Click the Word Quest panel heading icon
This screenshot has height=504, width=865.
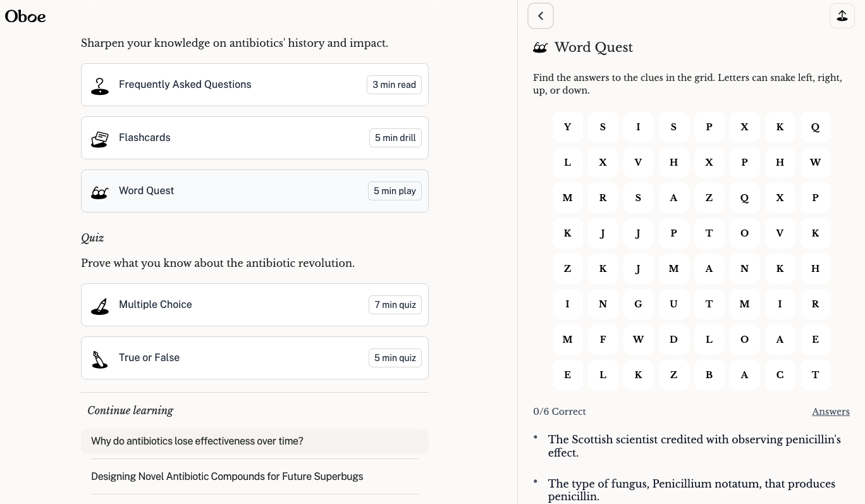pos(540,47)
